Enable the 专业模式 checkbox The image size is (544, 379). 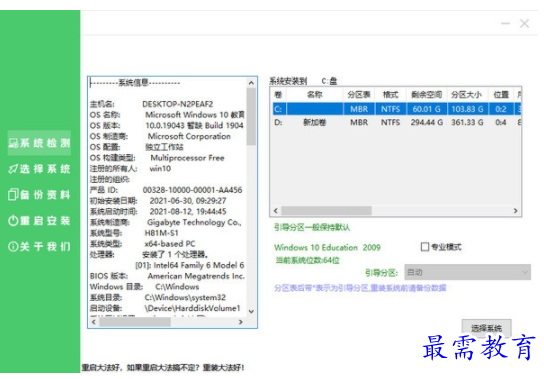pos(425,247)
